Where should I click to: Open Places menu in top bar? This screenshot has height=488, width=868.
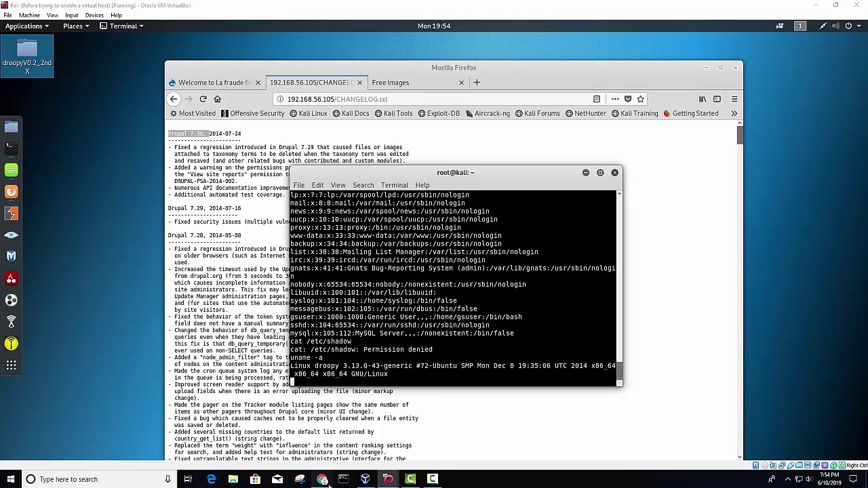[x=76, y=26]
